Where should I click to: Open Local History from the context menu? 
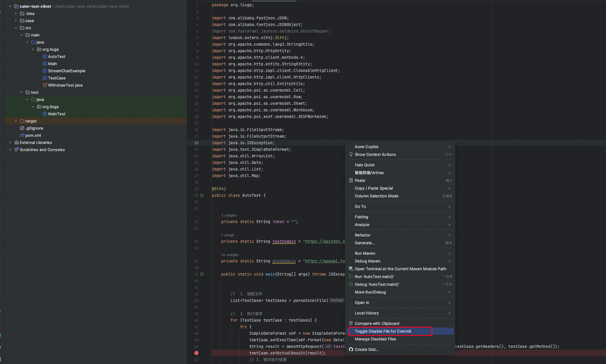[x=367, y=313]
